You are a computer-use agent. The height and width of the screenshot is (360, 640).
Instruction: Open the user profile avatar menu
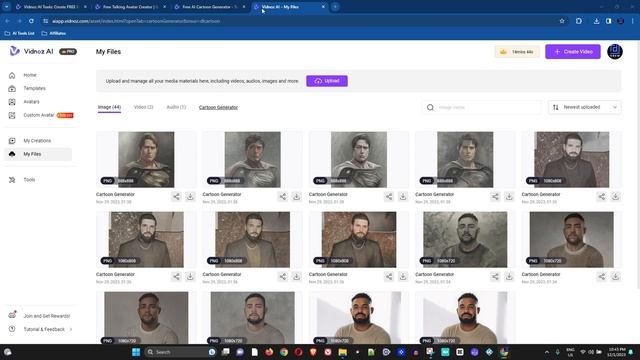coord(615,52)
